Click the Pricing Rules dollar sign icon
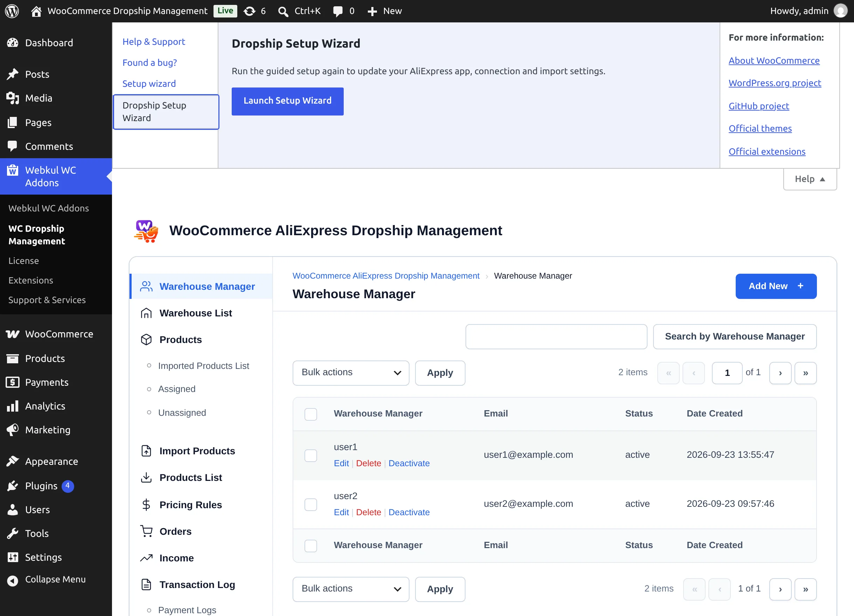The image size is (854, 616). (146, 505)
